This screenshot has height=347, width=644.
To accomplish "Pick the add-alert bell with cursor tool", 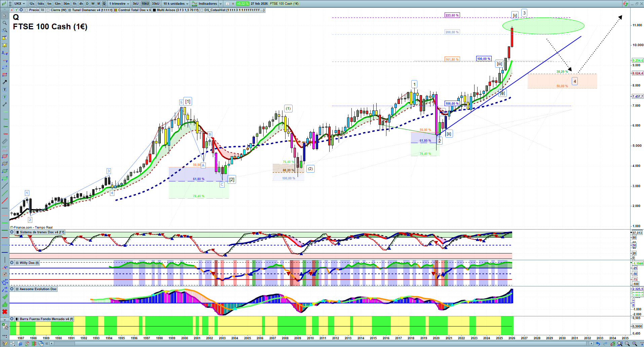I will coord(5,38).
